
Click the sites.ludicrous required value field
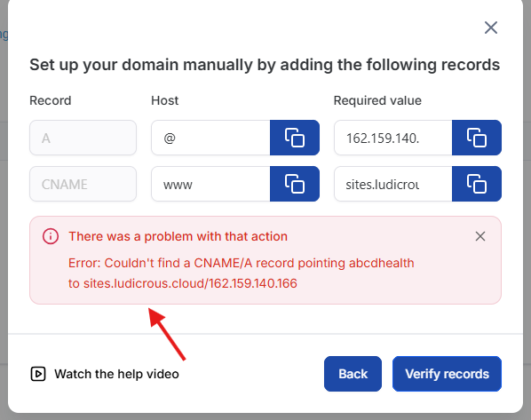point(393,184)
